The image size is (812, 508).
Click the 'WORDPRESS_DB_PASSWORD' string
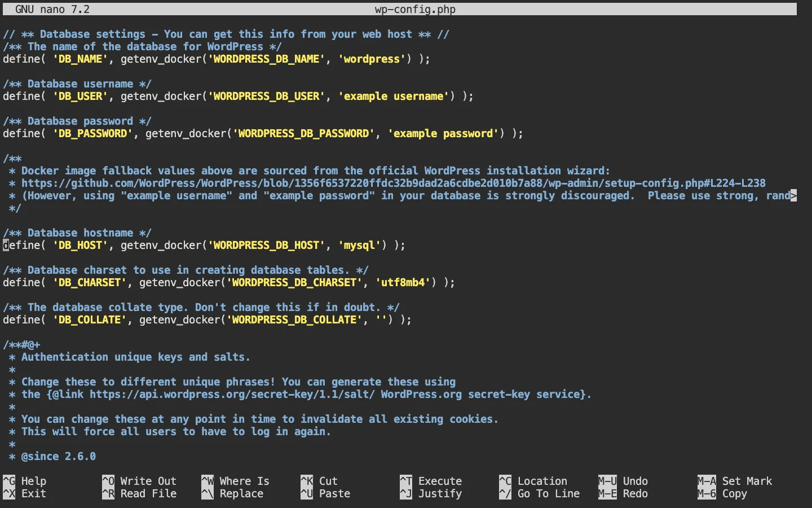click(303, 133)
